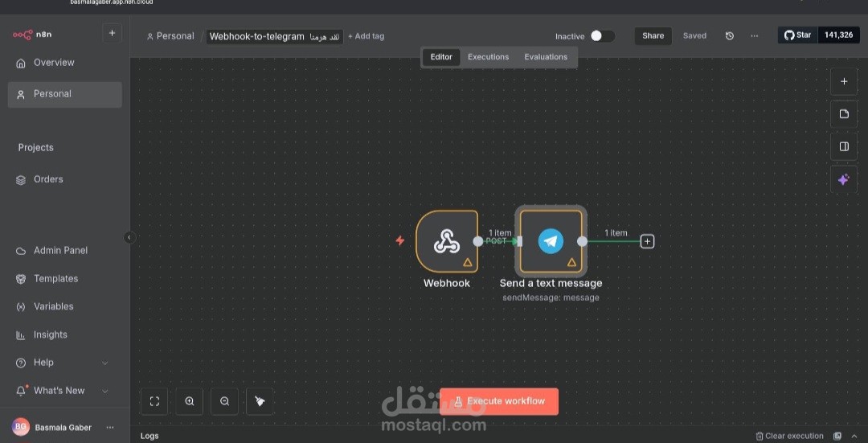Viewport: 868px width, 443px height.
Task: Open workflow history clock icon
Action: (x=730, y=36)
